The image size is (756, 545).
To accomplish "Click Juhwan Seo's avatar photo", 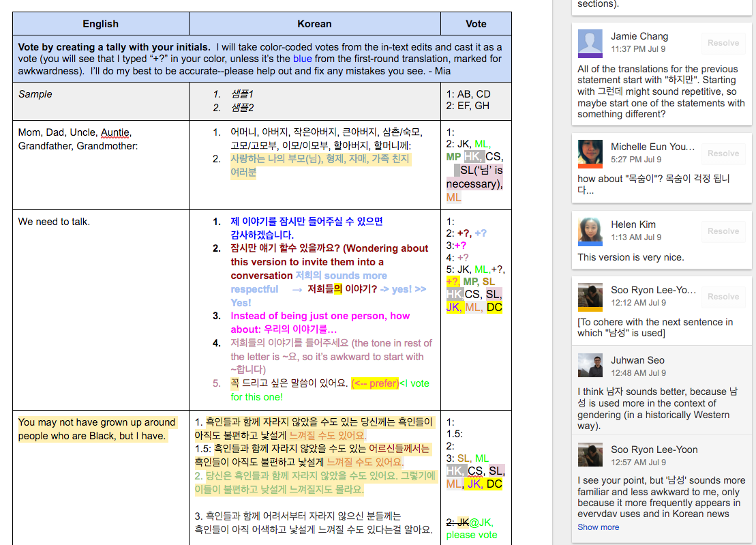I will tap(590, 366).
